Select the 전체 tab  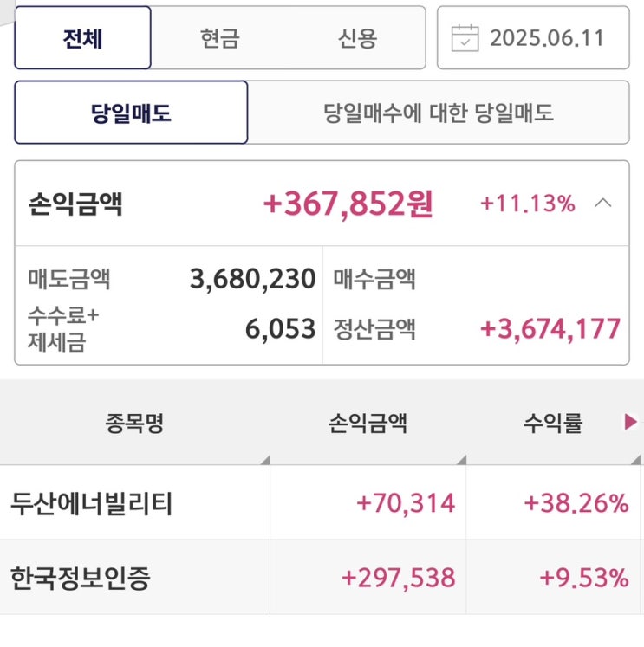pos(83,38)
